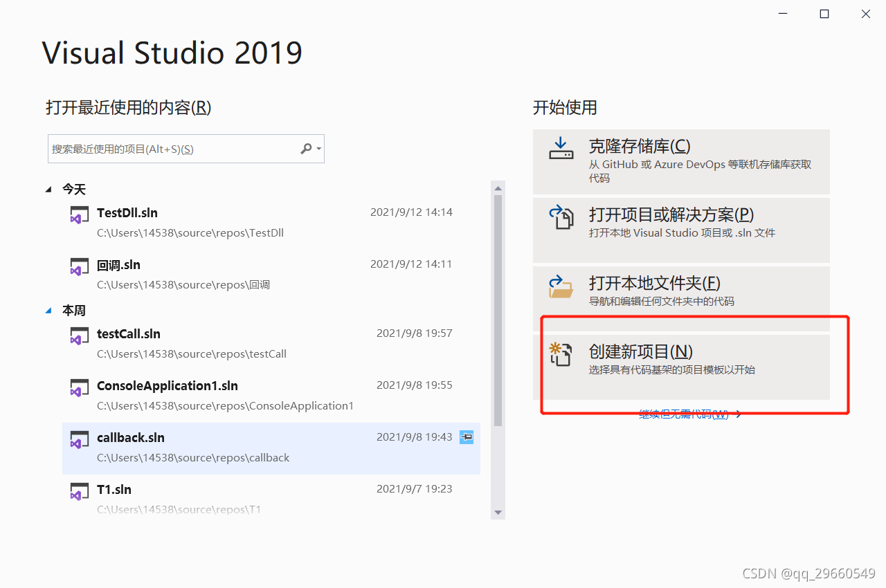Screen dimensions: 886x588
Task: Select ConsoleApplication1.sln in recent list
Action: [271, 396]
